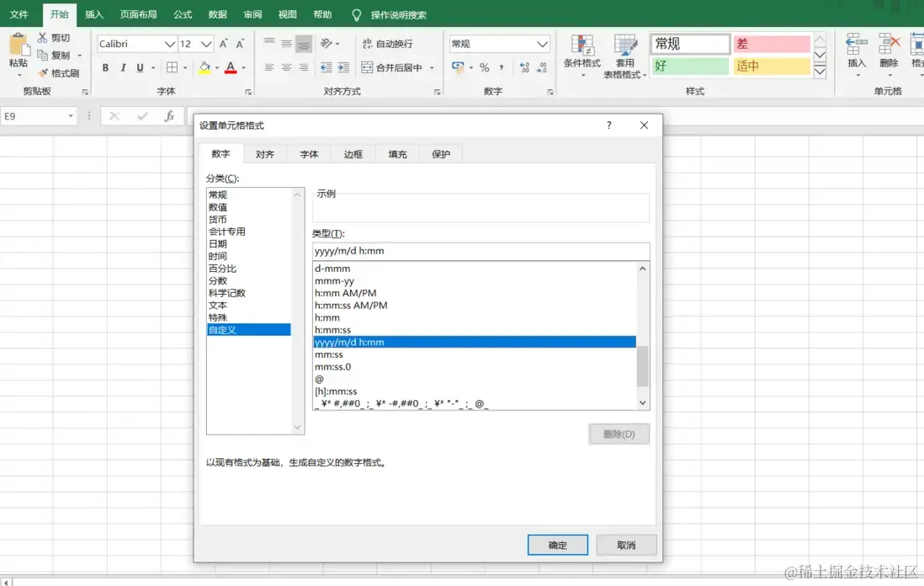Align text to the left

pyautogui.click(x=269, y=68)
